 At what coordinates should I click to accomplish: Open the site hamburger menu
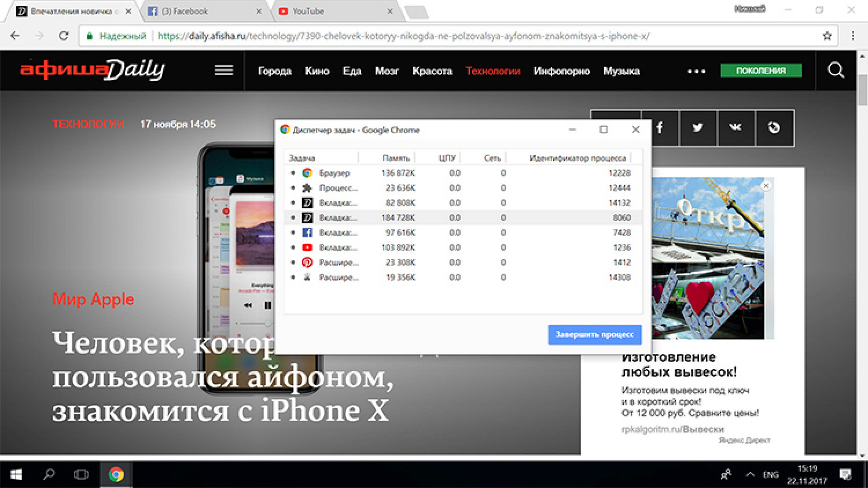point(224,70)
